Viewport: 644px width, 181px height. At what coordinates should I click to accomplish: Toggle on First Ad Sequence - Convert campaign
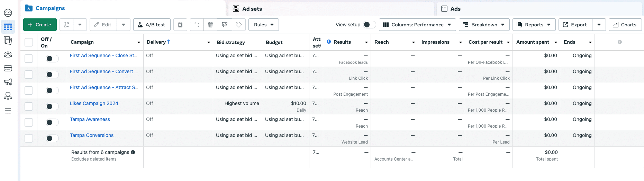tap(52, 75)
